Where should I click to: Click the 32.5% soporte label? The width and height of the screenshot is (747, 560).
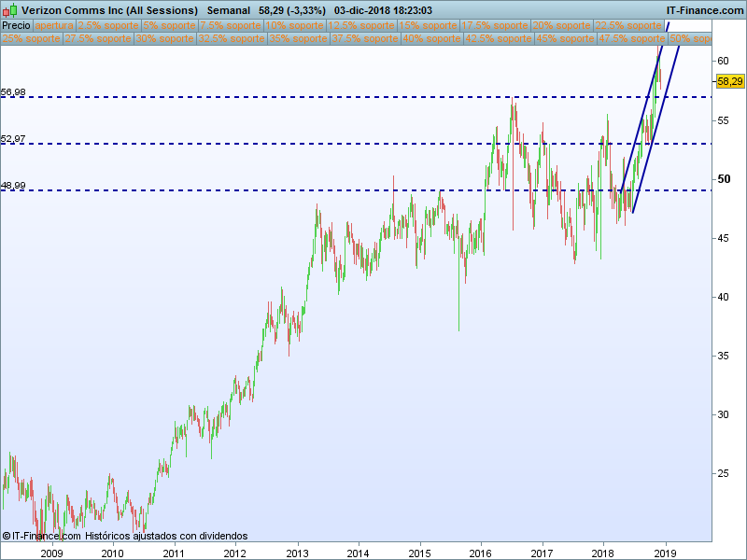(x=231, y=38)
